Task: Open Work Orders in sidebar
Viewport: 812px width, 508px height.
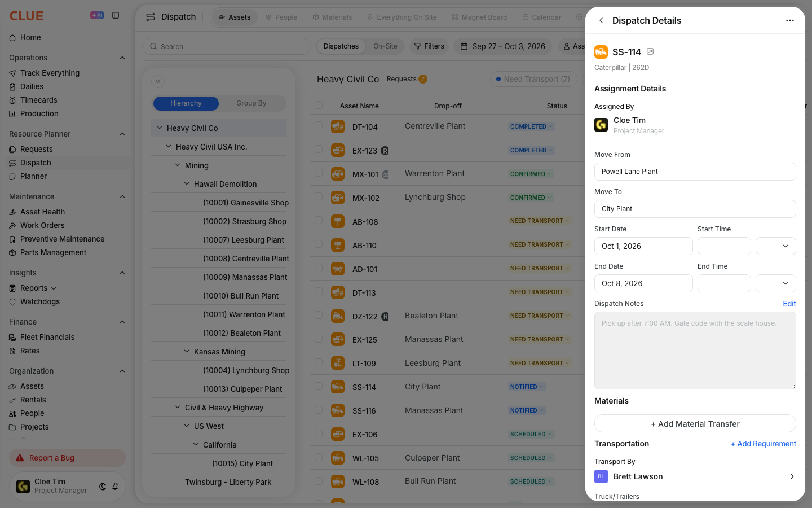Action: (42, 225)
